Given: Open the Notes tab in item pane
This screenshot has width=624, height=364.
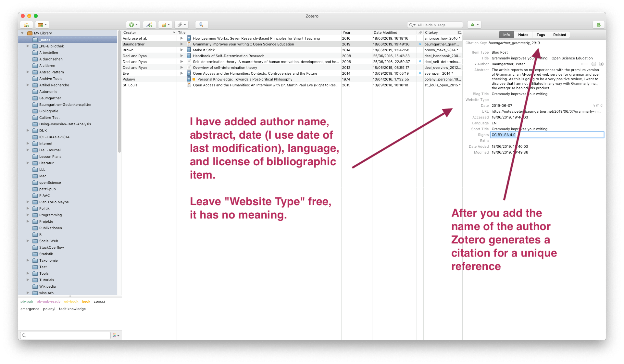Looking at the screenshot, I should [523, 35].
